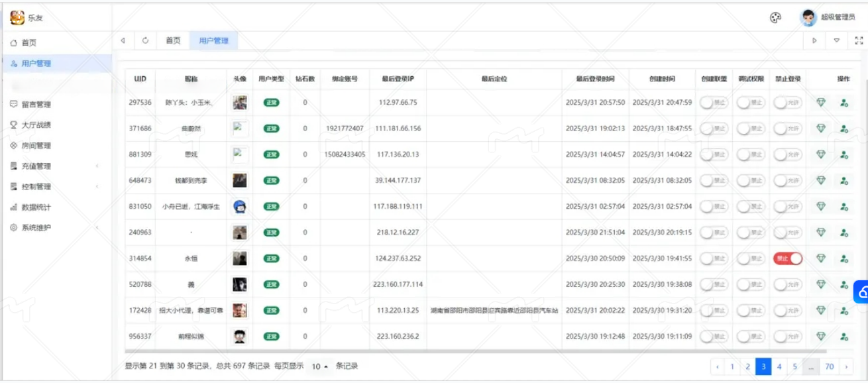868x383 pixels.
Task: Switch to the 首页 tab
Action: 173,40
